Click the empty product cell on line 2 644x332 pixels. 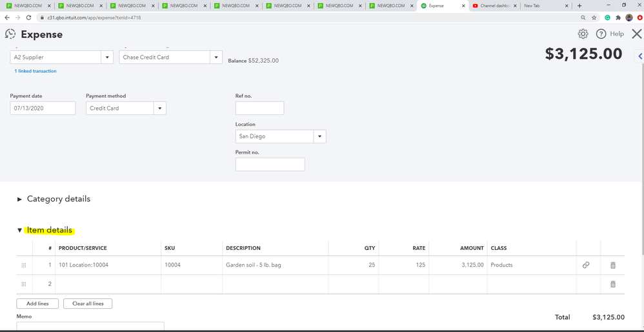[108, 284]
